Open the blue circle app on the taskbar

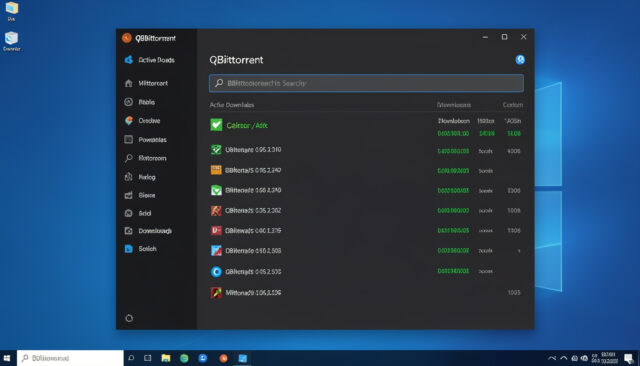click(x=203, y=358)
